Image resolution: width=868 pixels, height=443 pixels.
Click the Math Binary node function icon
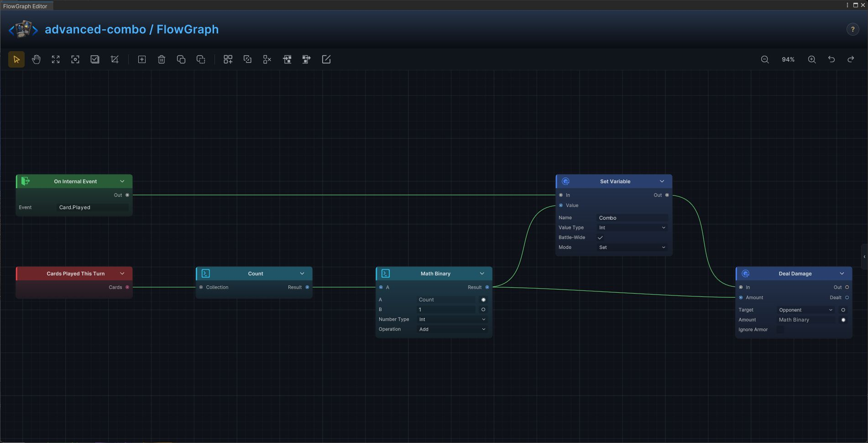(385, 274)
